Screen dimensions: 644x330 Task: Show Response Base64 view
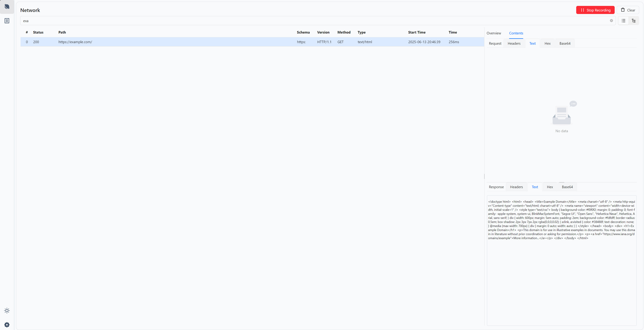coord(567,187)
